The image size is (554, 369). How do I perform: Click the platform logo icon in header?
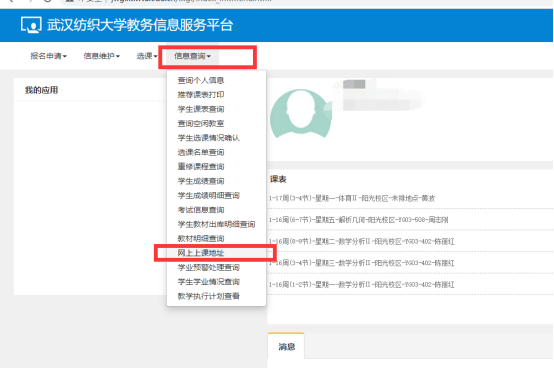coord(31,25)
